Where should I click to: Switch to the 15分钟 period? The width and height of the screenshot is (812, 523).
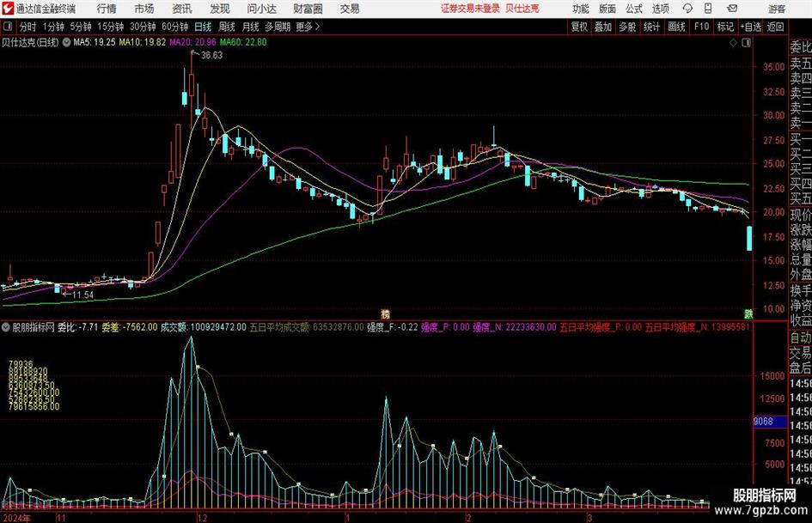pos(111,27)
